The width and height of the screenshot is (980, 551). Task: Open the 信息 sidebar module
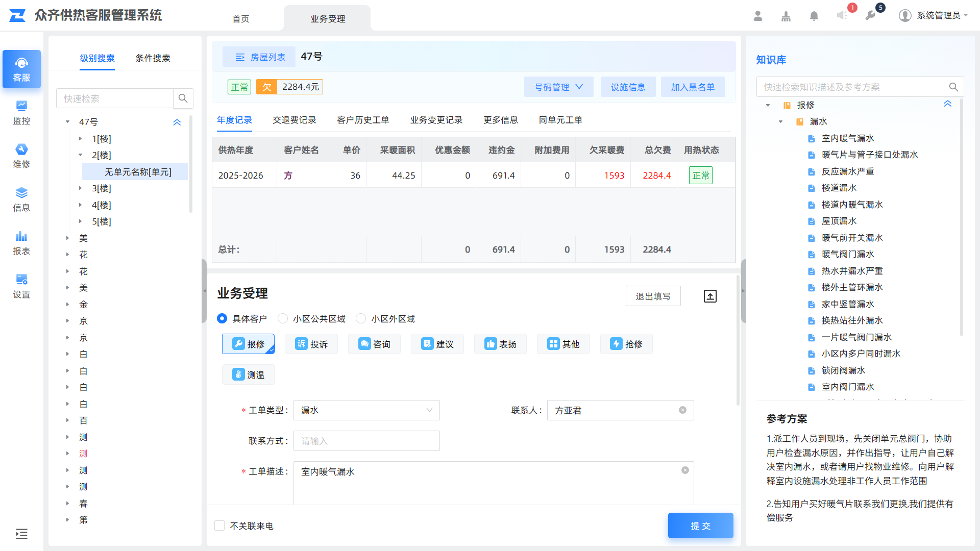(21, 199)
